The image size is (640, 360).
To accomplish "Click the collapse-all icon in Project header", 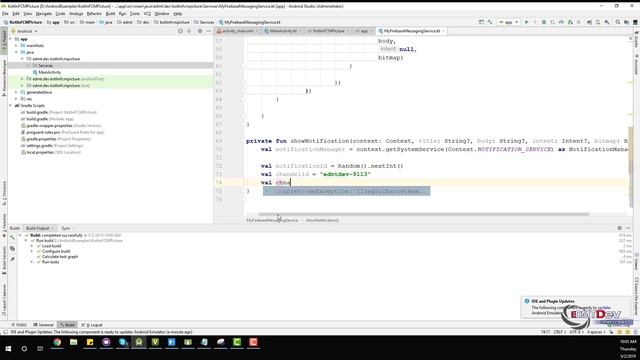I will coord(189,31).
